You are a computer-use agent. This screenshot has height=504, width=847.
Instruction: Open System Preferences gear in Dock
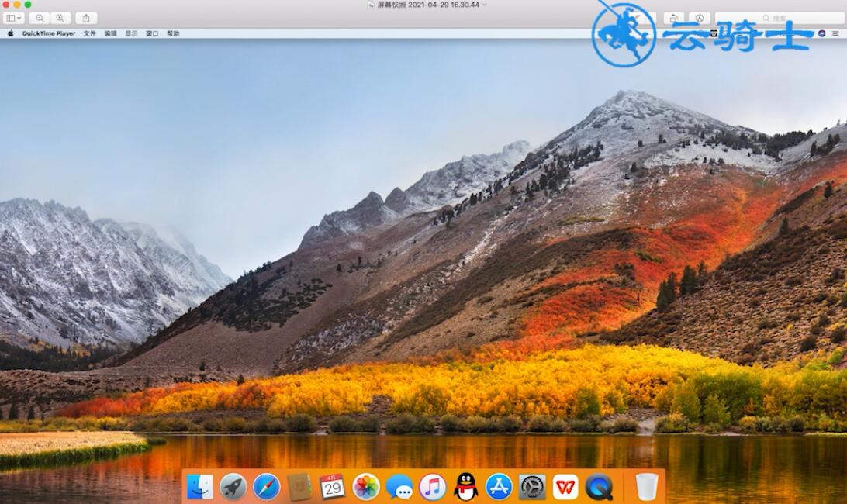pos(532,487)
